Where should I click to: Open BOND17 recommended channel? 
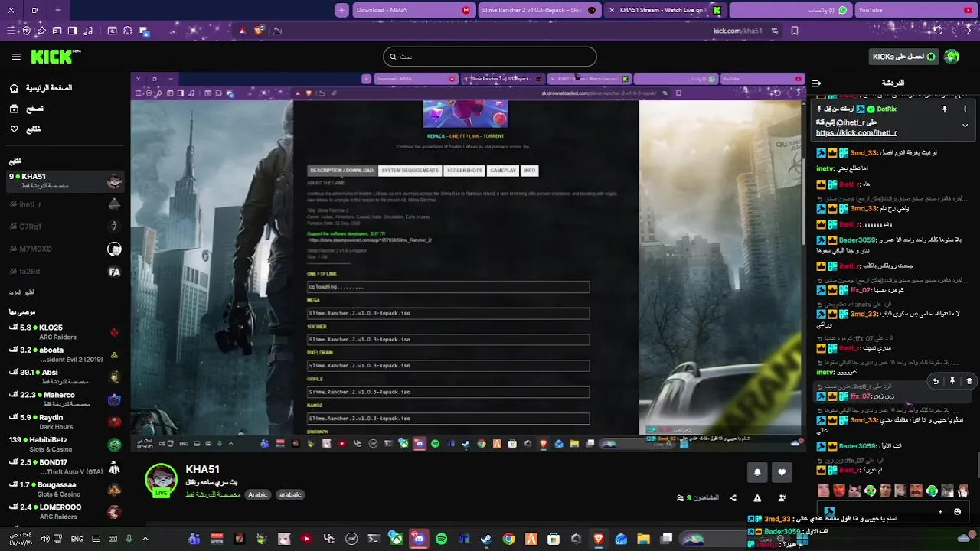65,466
